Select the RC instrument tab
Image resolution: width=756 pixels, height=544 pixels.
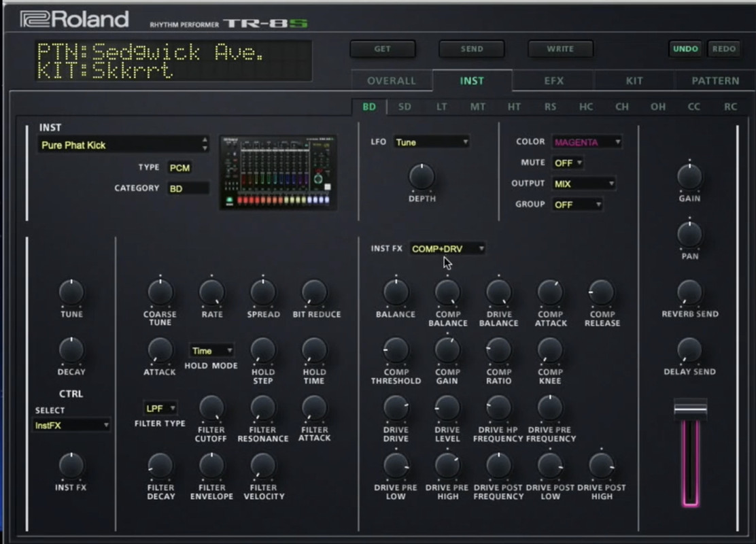pos(730,107)
